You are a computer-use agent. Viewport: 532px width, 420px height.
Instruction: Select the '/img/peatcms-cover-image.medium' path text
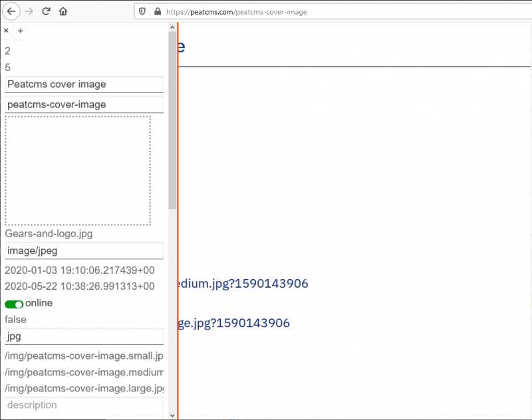click(84, 372)
